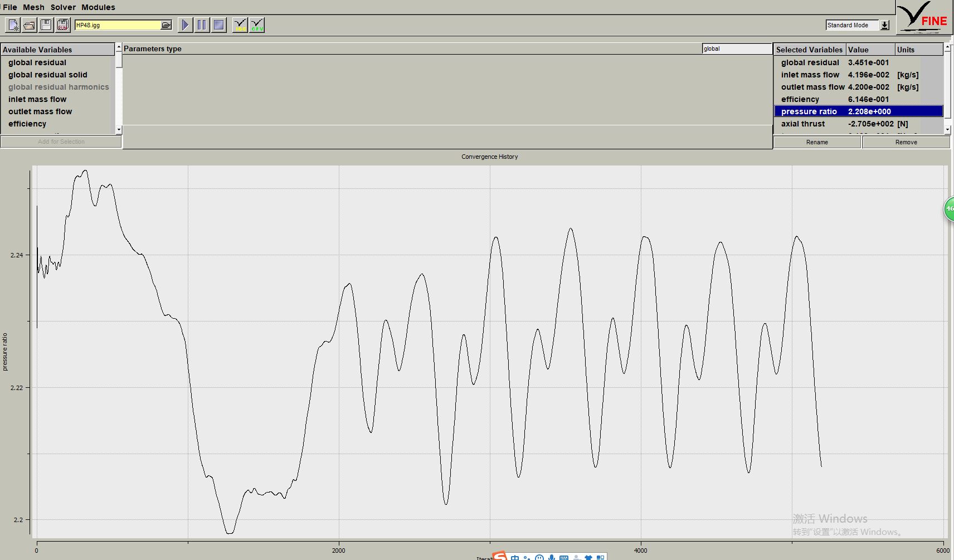Click the Remove button

click(x=906, y=142)
